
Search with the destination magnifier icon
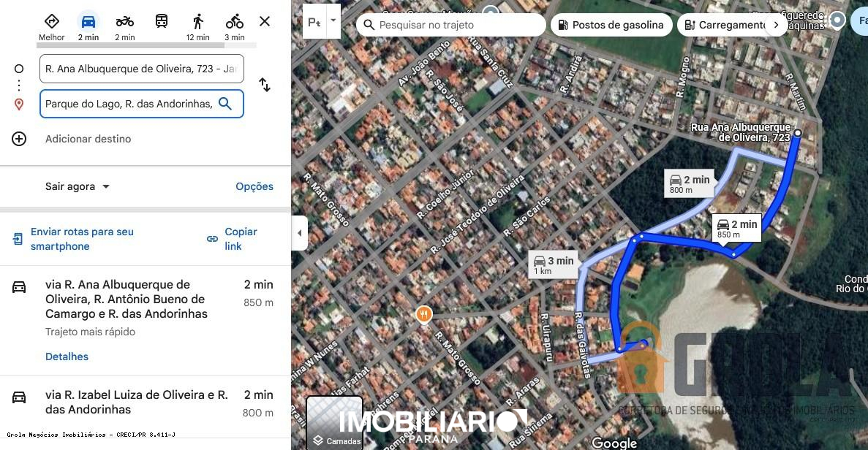tap(224, 104)
